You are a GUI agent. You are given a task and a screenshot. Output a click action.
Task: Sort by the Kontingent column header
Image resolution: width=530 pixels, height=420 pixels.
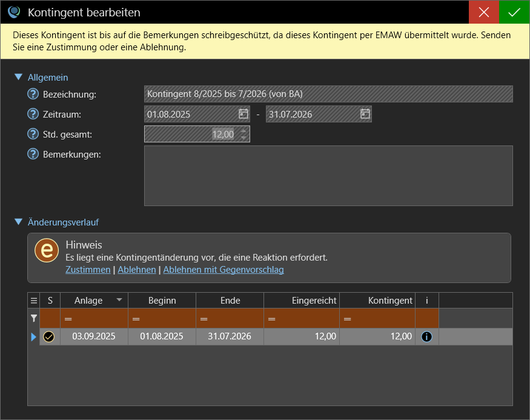(x=377, y=300)
